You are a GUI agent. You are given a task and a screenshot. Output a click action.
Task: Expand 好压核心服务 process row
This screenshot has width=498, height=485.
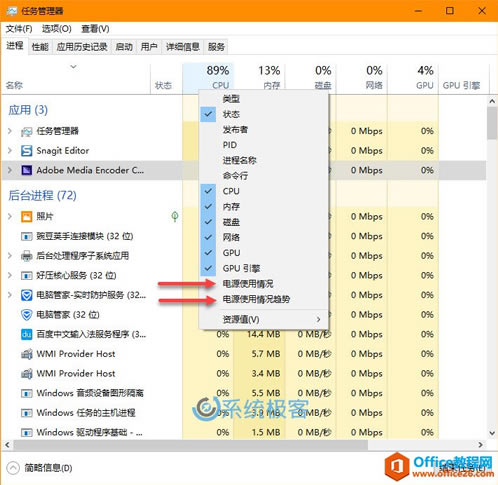click(x=10, y=276)
